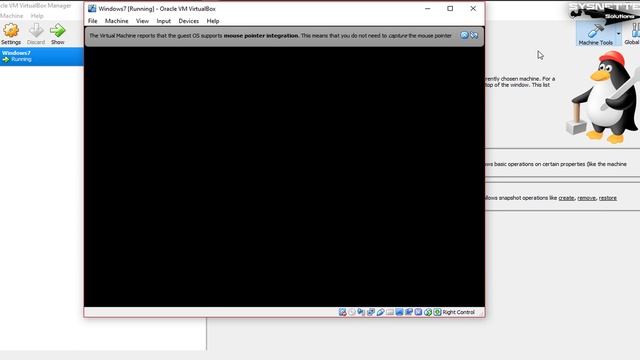Click the mouse integration icon in VM status bar
Viewport: 640px width, 360px height.
coord(428,312)
